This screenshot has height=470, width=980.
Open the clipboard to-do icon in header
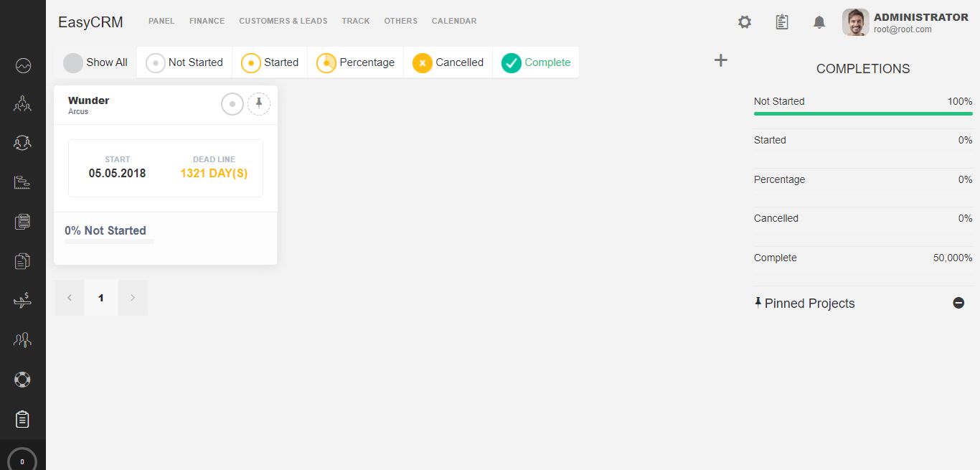[x=782, y=22]
